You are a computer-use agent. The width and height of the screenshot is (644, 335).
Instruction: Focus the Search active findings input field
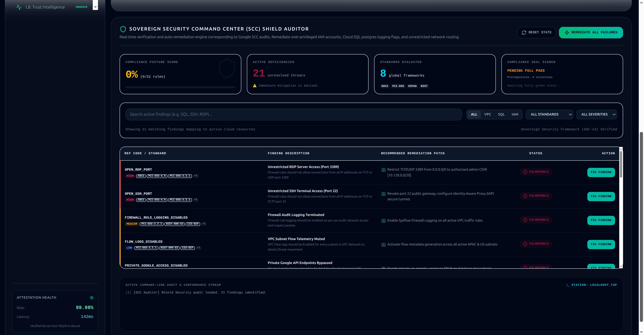pos(294,114)
